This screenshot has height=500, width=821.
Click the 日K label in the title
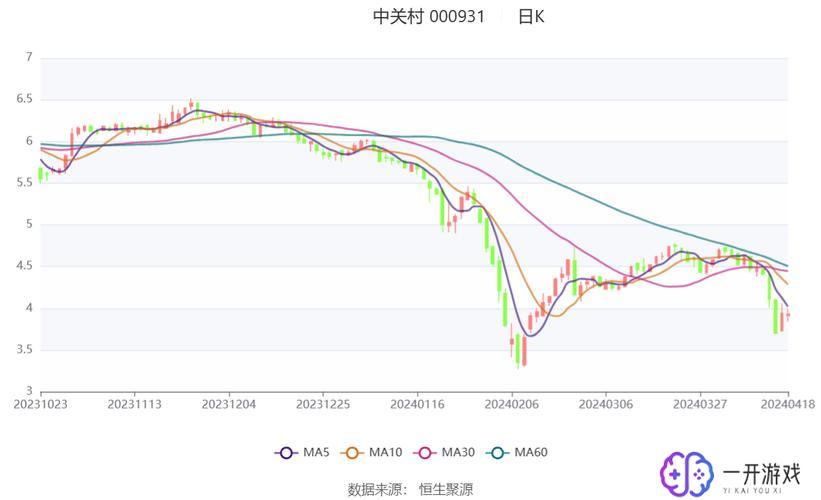pos(531,17)
